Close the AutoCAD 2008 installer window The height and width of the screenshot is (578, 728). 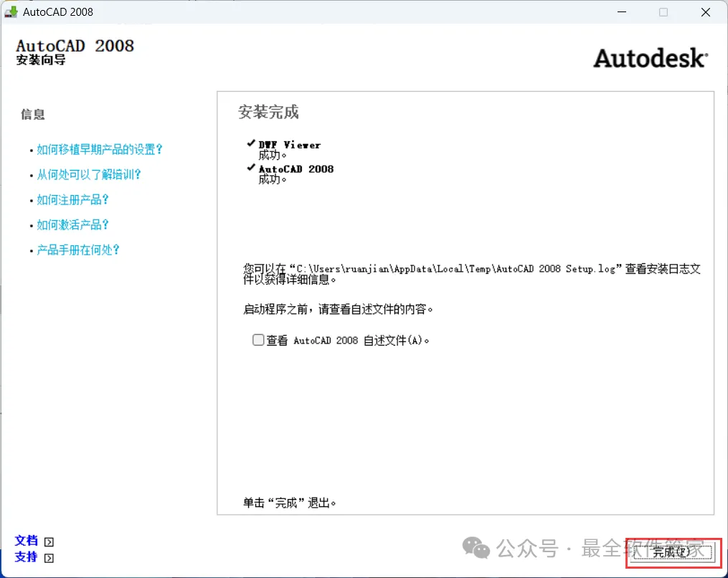coord(706,12)
